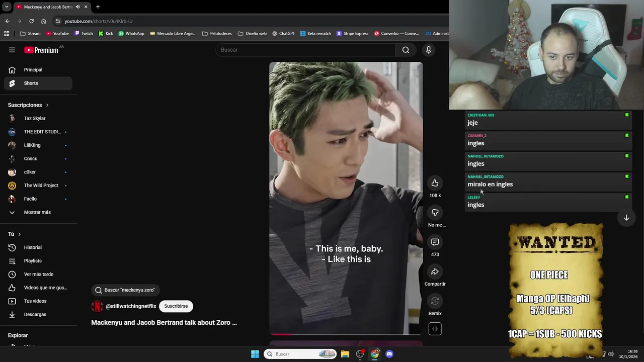The width and height of the screenshot is (644, 362).
Task: Click the taskbar Buscar search box
Action: tap(300, 354)
